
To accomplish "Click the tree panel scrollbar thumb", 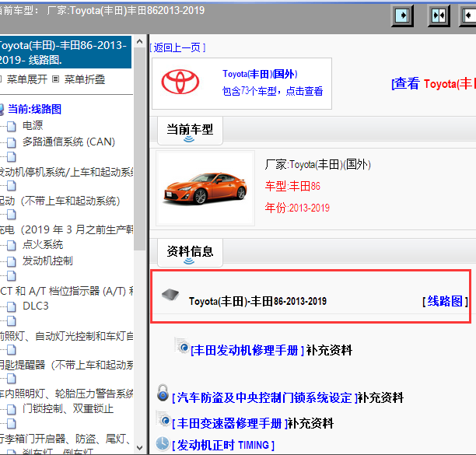I will coord(140,149).
